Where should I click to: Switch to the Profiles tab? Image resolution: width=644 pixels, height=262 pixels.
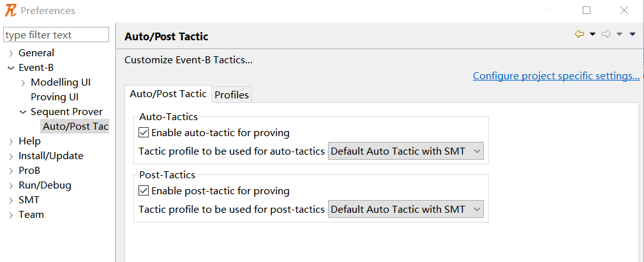(232, 95)
